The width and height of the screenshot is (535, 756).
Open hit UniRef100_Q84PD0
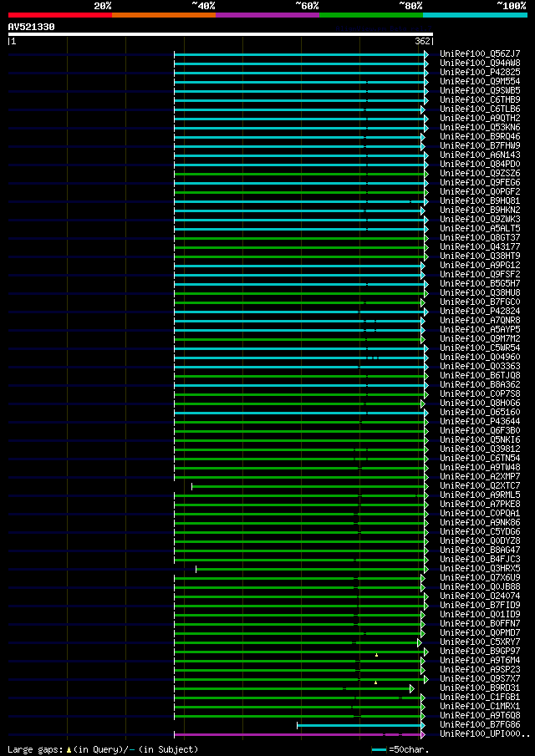480,165
